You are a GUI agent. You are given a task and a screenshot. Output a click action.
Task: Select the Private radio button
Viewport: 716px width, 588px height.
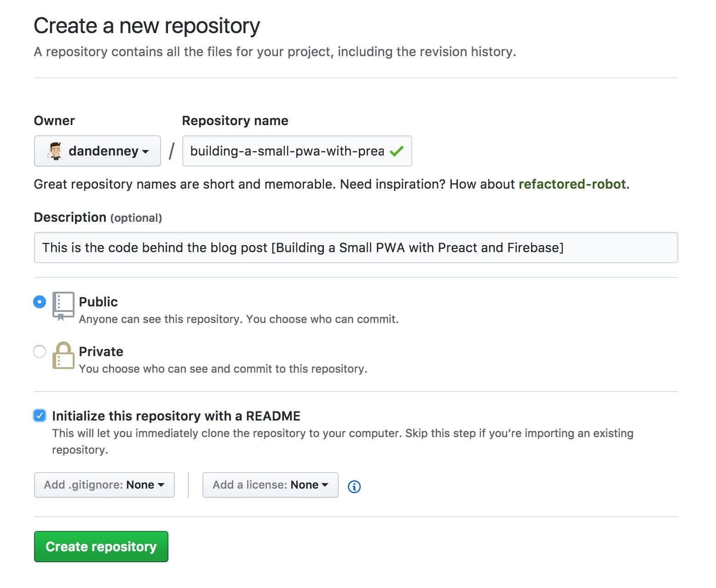point(40,352)
